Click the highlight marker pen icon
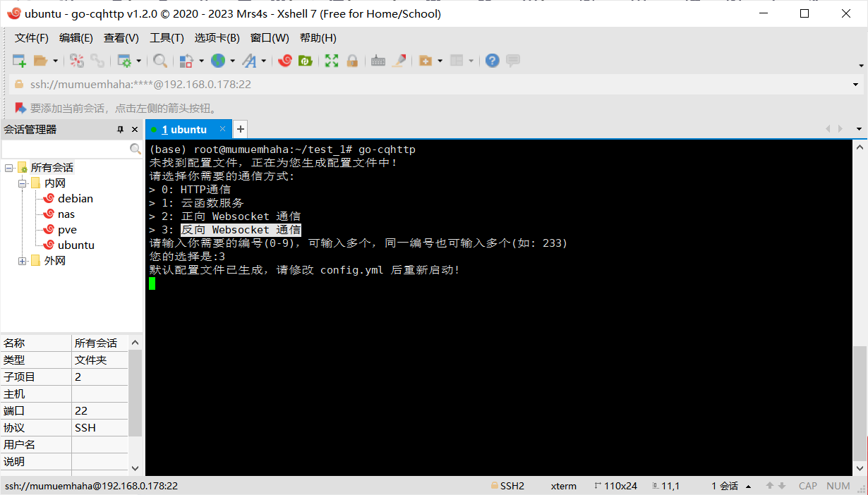868x495 pixels. 399,61
